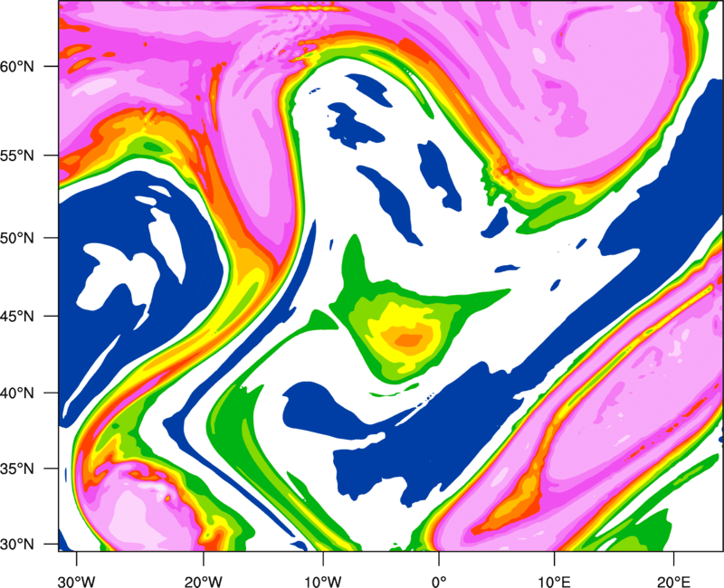This screenshot has height=588, width=724.
Task: Click the 30°W longitude axis label
Action: click(76, 582)
